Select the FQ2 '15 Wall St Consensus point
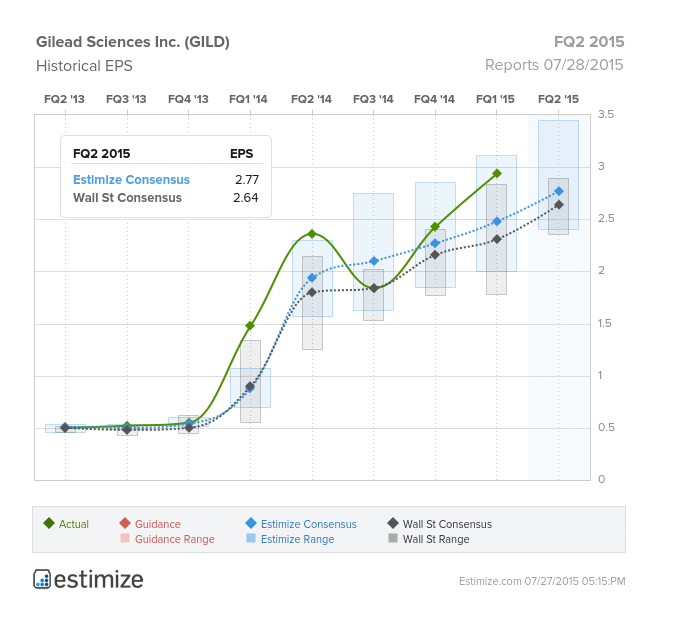 click(559, 205)
